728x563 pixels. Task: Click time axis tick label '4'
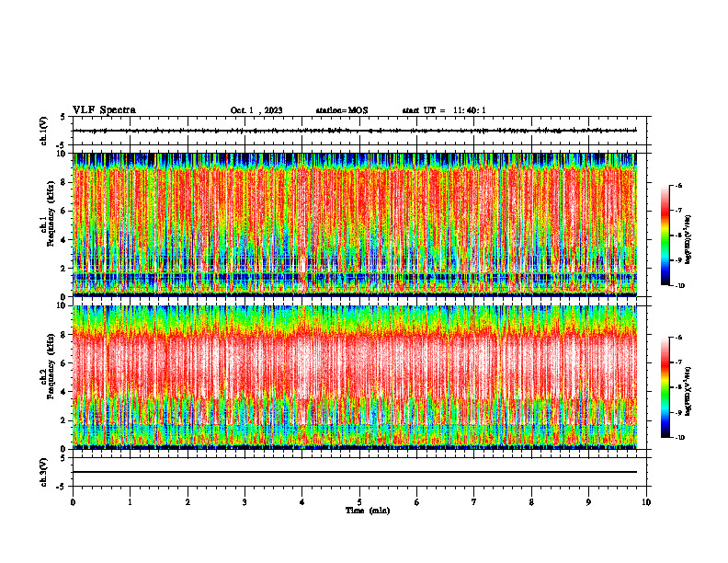click(x=302, y=502)
